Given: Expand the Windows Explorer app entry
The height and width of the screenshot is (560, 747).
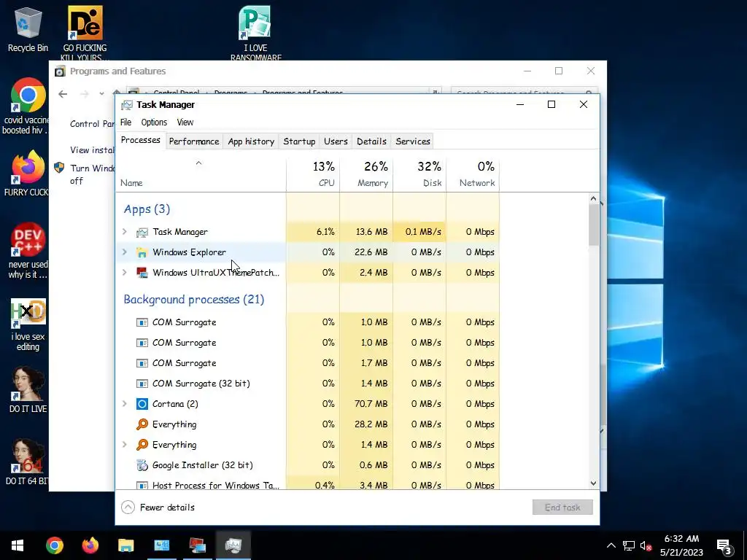Looking at the screenshot, I should [124, 252].
